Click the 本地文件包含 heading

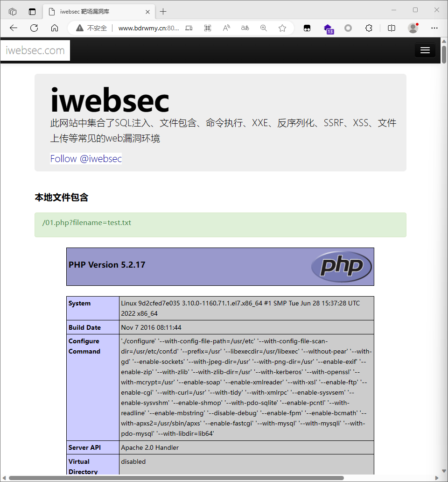pyautogui.click(x=62, y=198)
